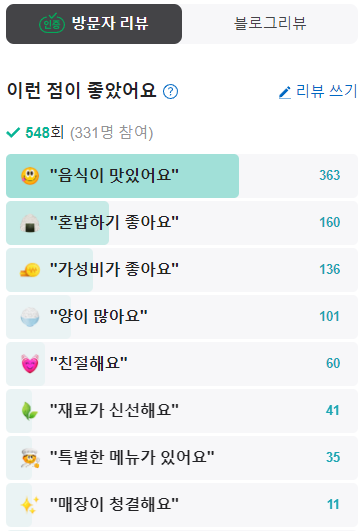
Task: Open the 블로그리뷰 tab
Action: pyautogui.click(x=270, y=24)
